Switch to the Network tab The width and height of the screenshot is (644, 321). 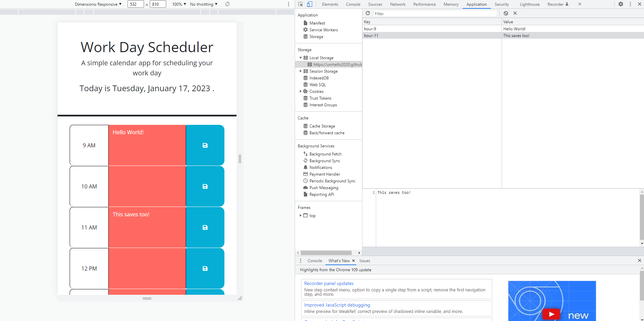[398, 4]
